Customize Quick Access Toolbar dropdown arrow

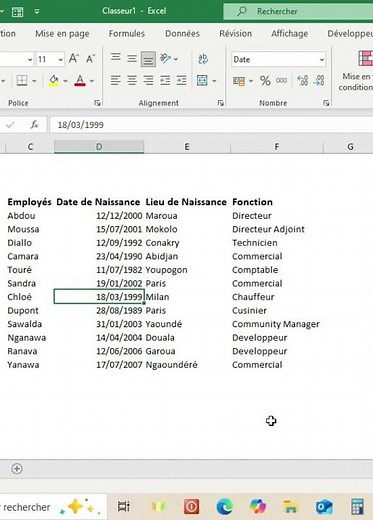coord(37,11)
